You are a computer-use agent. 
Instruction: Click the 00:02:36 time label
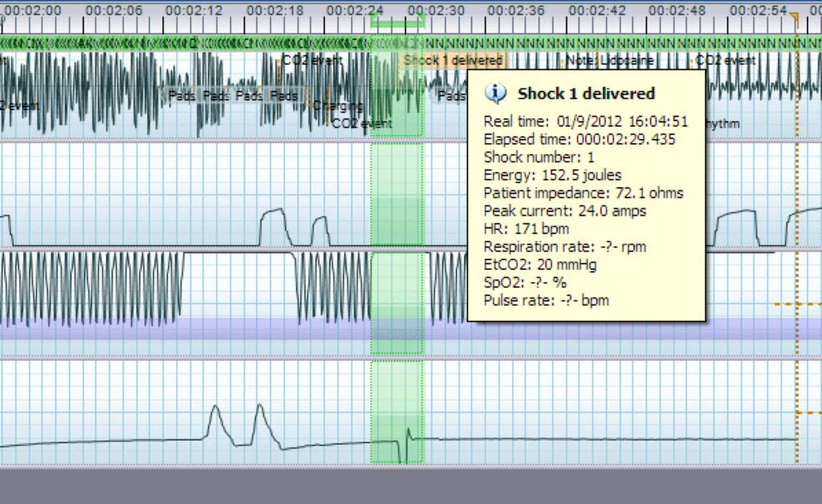pyautogui.click(x=516, y=10)
